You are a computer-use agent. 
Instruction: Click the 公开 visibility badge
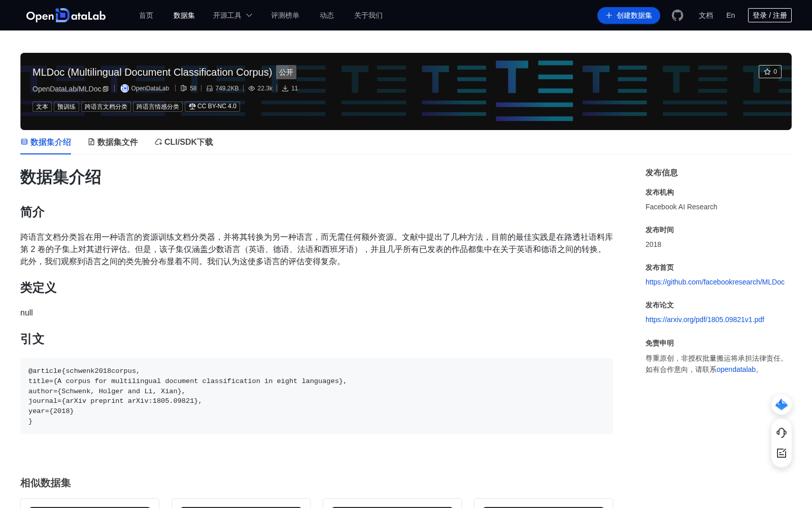coord(286,72)
